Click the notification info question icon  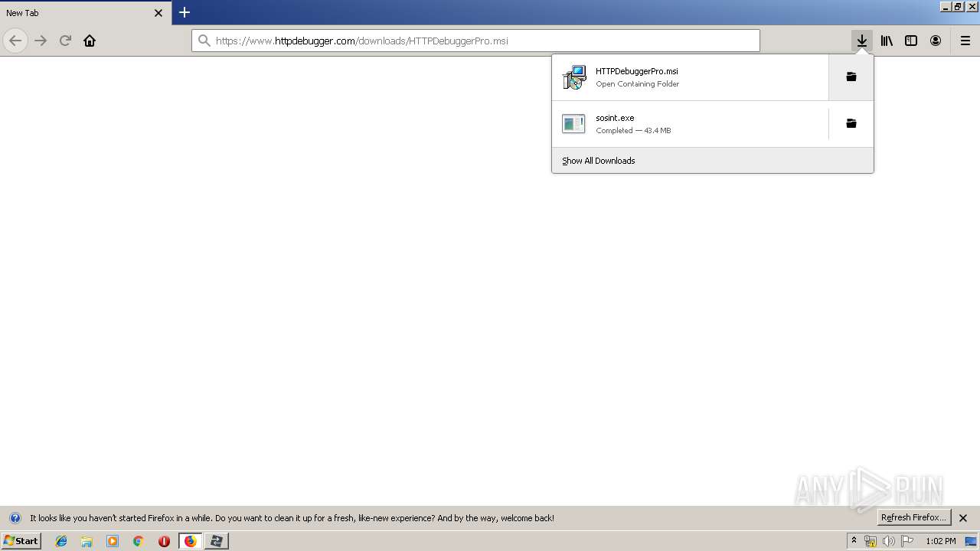[15, 518]
